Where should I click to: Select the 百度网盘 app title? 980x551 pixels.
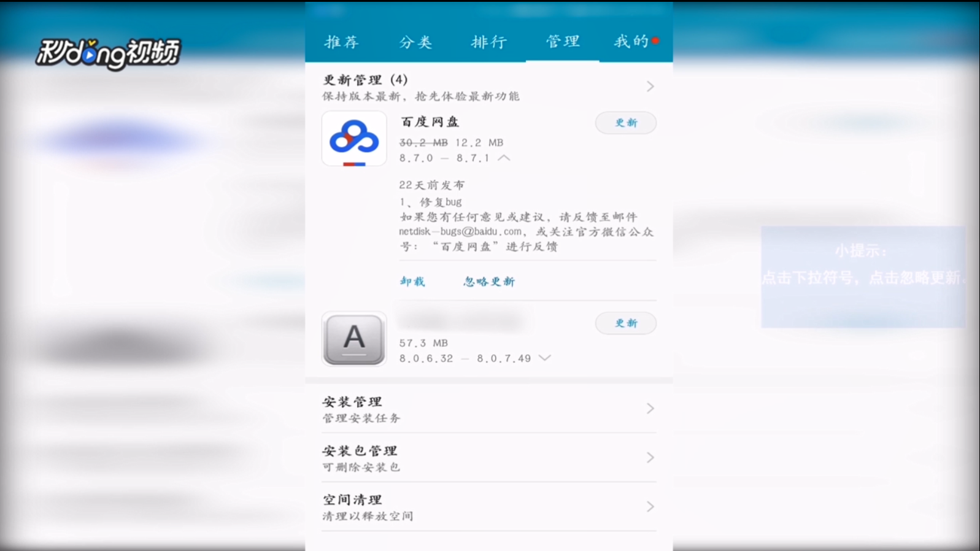pyautogui.click(x=430, y=122)
